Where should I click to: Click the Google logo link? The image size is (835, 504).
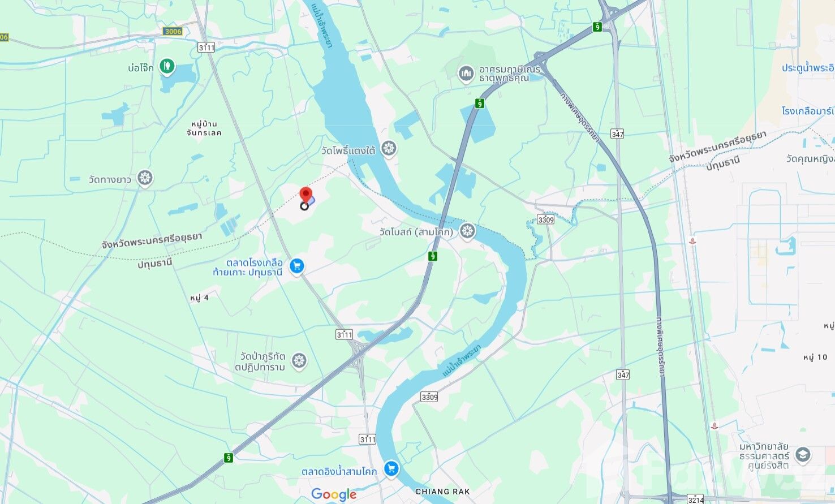[x=334, y=495]
